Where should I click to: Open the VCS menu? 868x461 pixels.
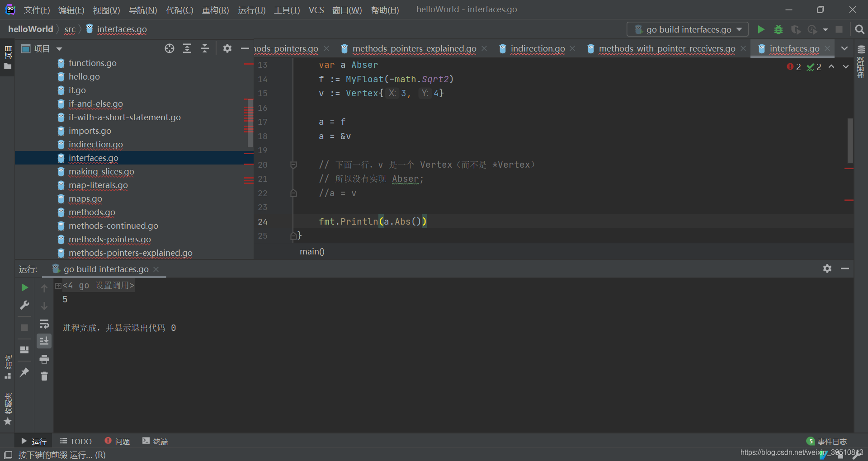click(316, 9)
